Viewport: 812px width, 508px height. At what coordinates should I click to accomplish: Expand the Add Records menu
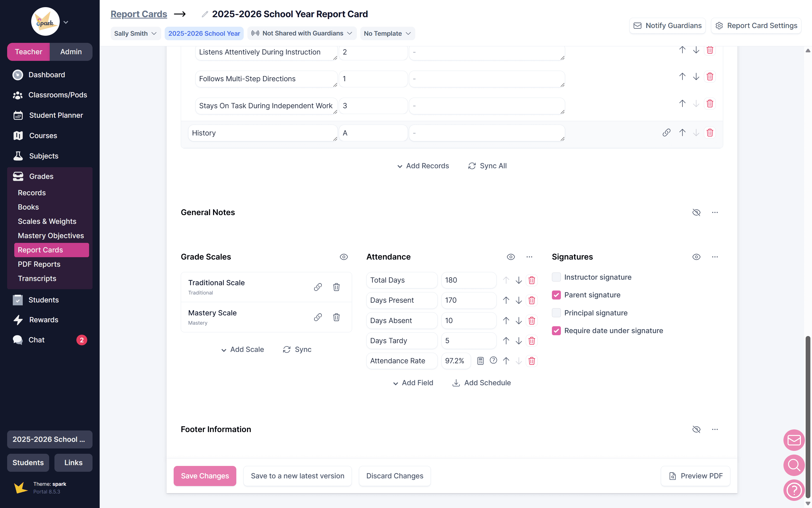(x=423, y=166)
